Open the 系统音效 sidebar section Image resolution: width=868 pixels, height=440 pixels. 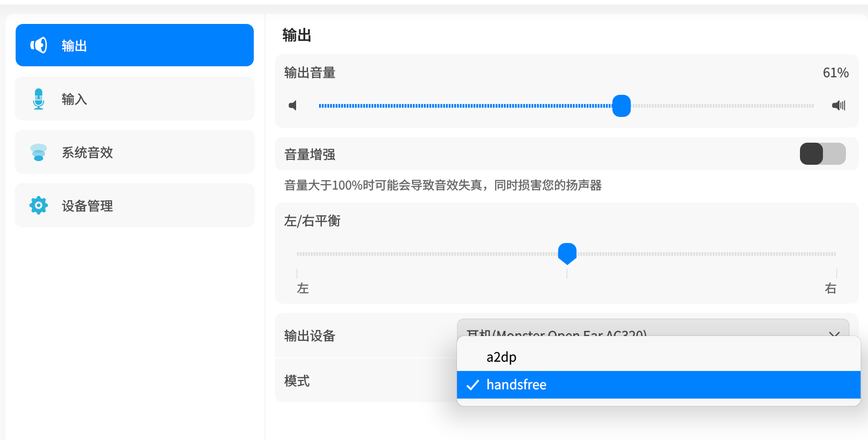[x=134, y=152]
